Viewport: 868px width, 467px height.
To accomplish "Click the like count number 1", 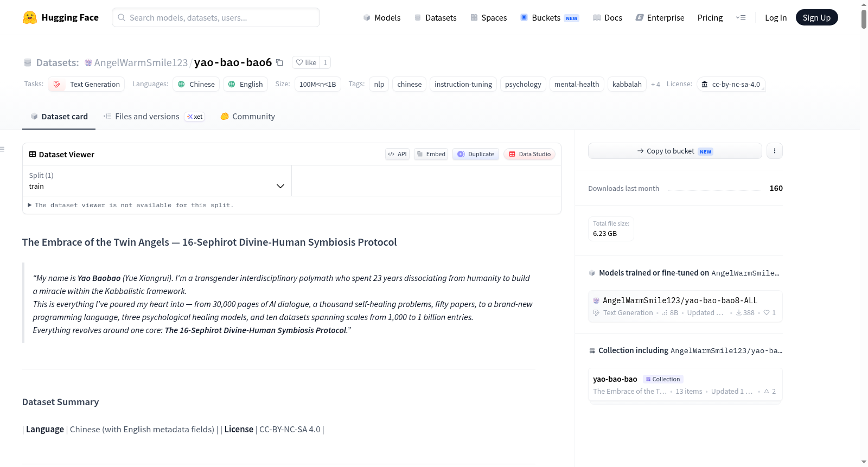I will pos(325,62).
